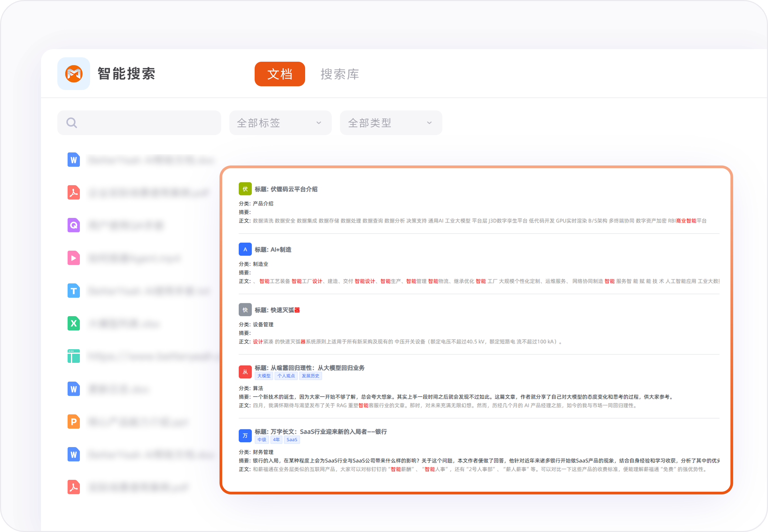Screen dimensions: 768x532
Task: Click the 大模型 tag
Action: tap(264, 376)
